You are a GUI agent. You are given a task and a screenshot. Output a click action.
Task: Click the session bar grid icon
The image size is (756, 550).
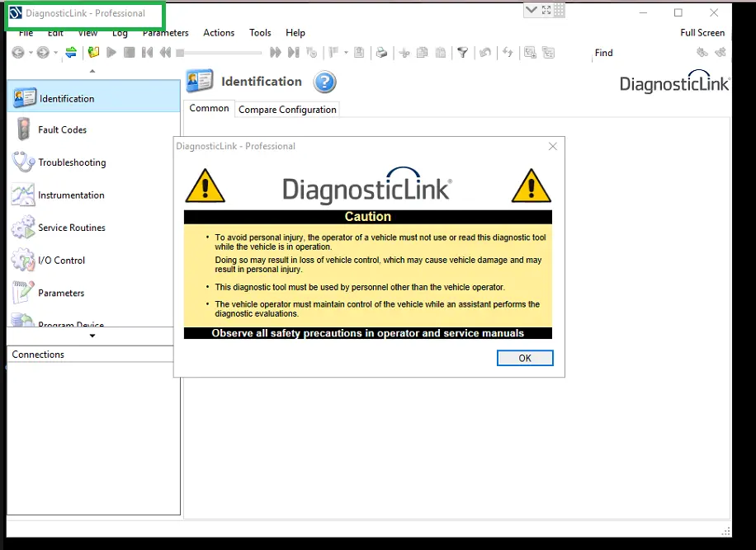coord(559,10)
